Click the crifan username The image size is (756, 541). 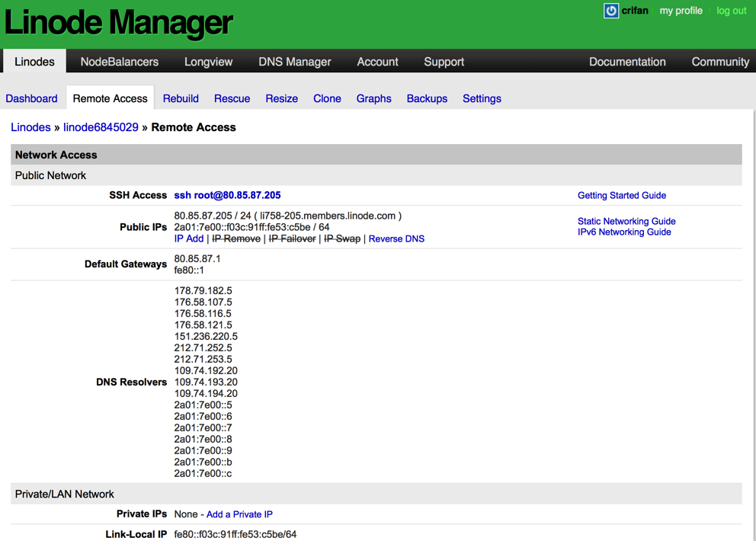pyautogui.click(x=635, y=11)
